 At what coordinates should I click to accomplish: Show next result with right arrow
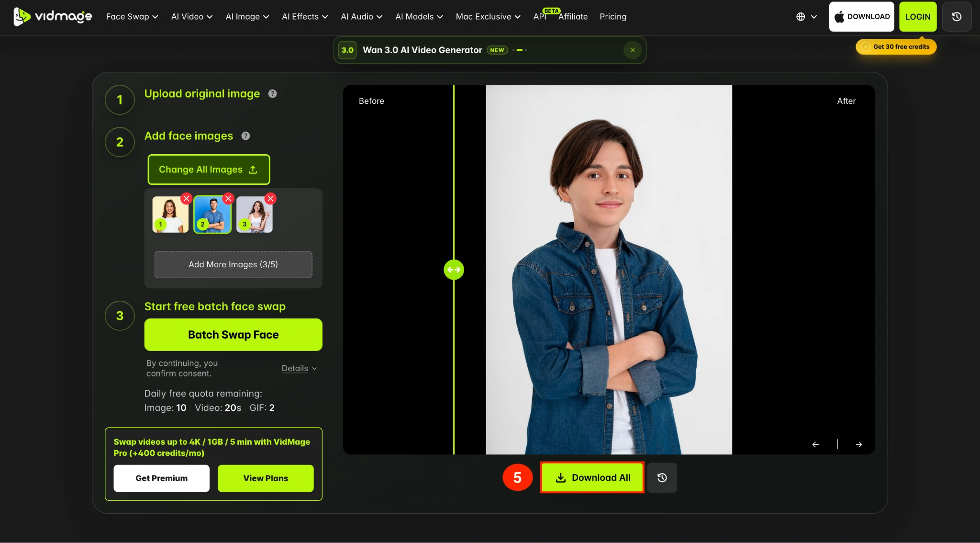tap(859, 444)
